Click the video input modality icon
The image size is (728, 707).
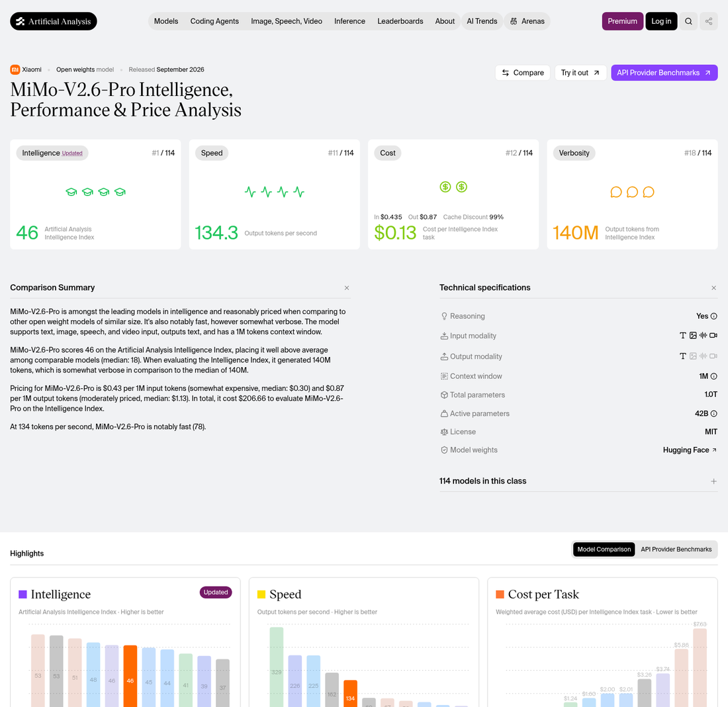point(713,335)
